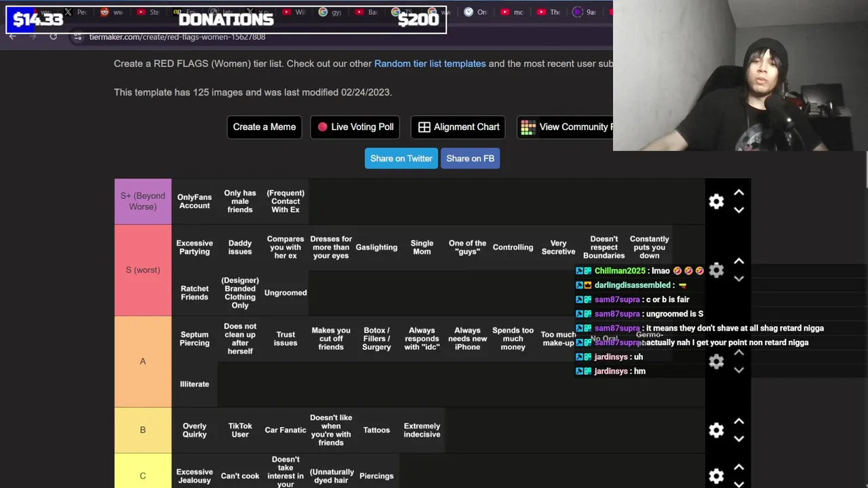Pick the One of the guys tile
The image size is (868, 488).
[467, 247]
